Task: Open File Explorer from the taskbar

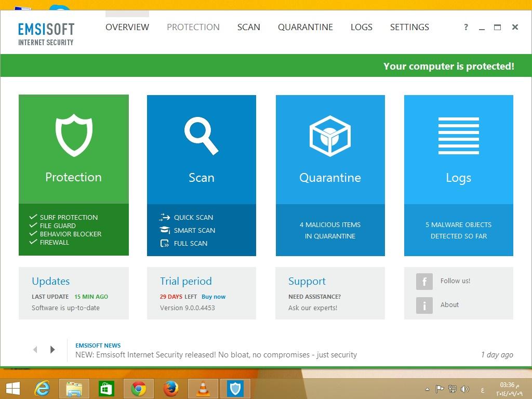Action: (x=74, y=389)
